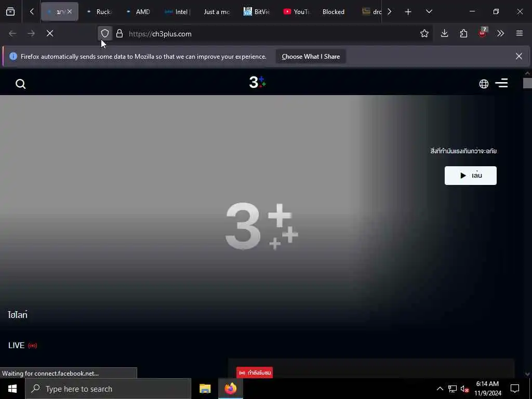Image resolution: width=532 pixels, height=399 pixels.
Task: Open the Windows notification center
Action: pos(515,389)
